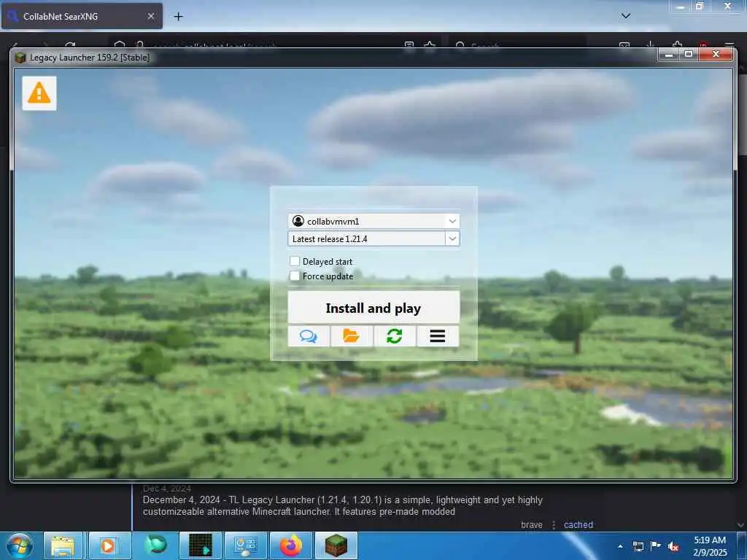Launch the media player taskbar icon
This screenshot has height=560, width=747.
coord(109,545)
